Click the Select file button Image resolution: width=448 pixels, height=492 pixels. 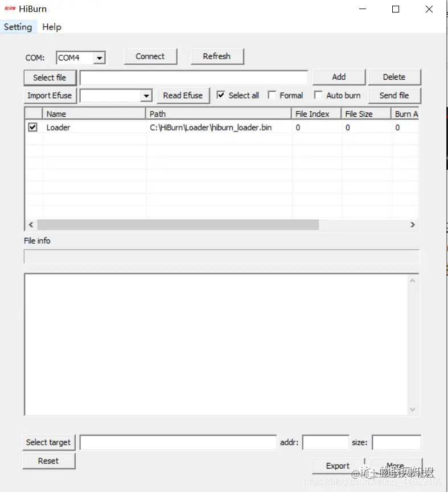50,77
